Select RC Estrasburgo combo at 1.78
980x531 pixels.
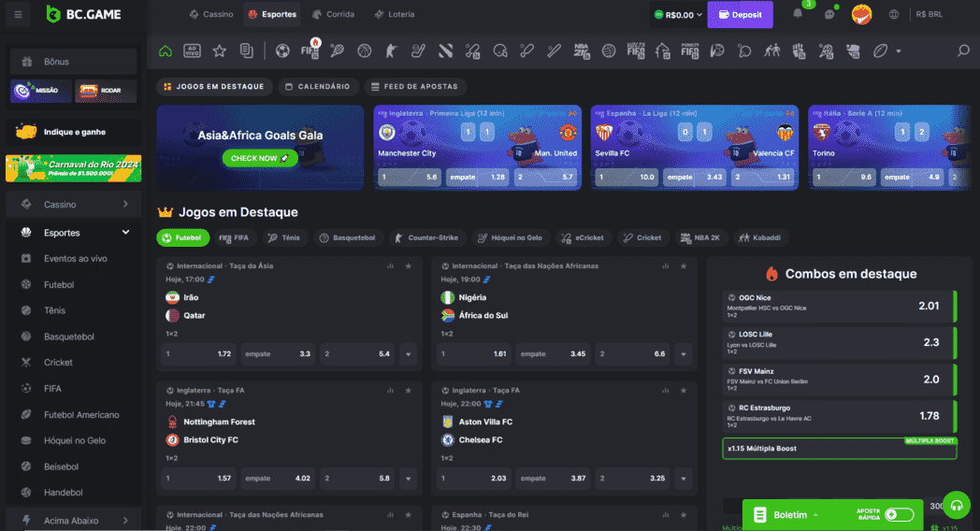[840, 416]
